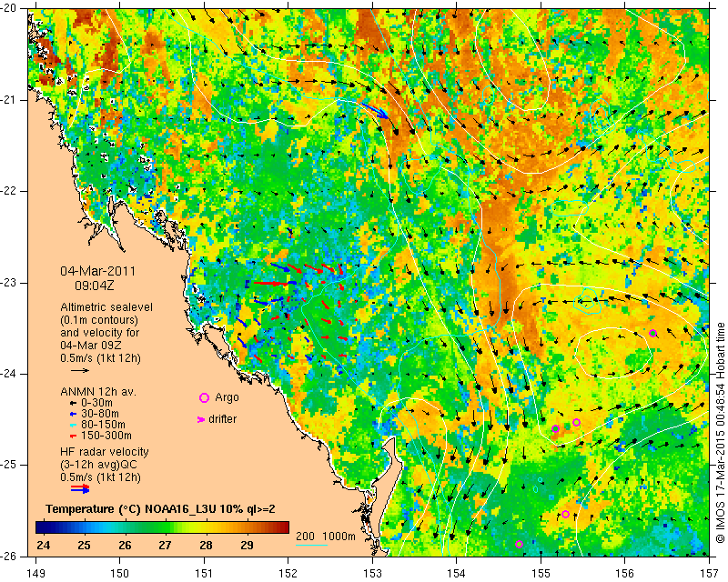Click the black altimetric velocity scale arrow

79,370
